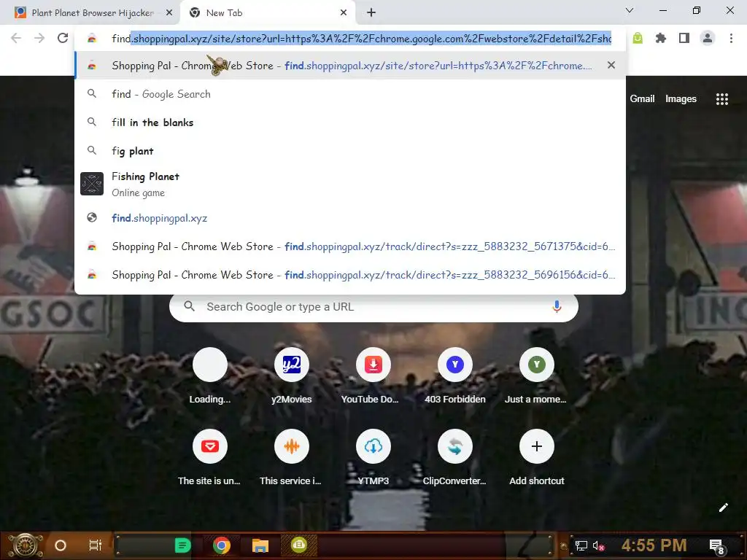Open the green app icon beside File Explorer
Screen dimensions: 747x560
point(298,545)
